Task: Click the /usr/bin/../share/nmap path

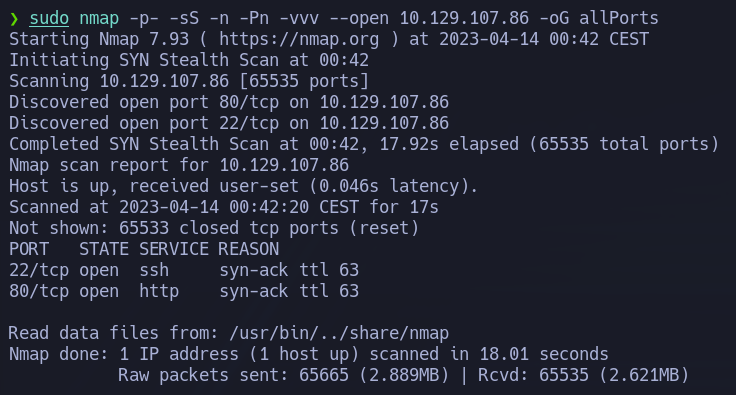Action: (x=339, y=333)
